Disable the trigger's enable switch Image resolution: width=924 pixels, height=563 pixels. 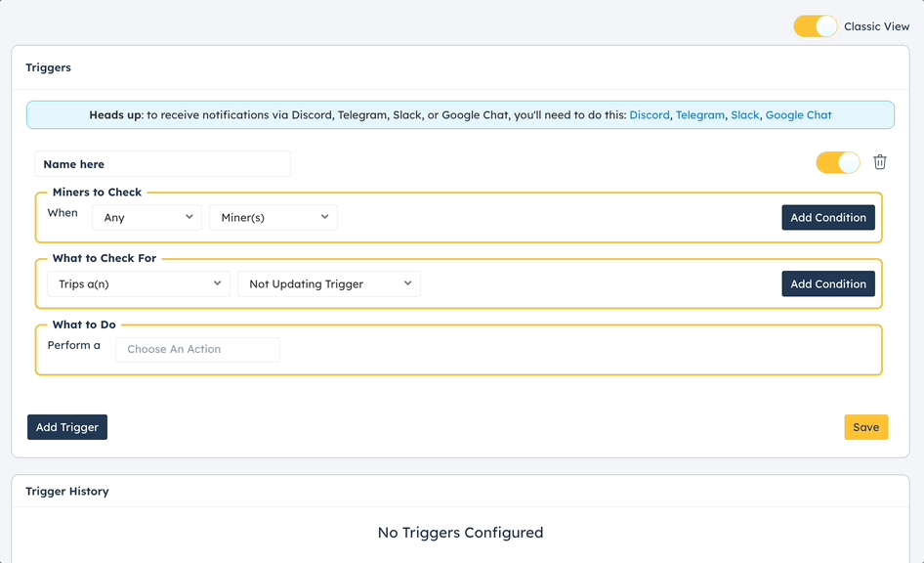click(837, 162)
